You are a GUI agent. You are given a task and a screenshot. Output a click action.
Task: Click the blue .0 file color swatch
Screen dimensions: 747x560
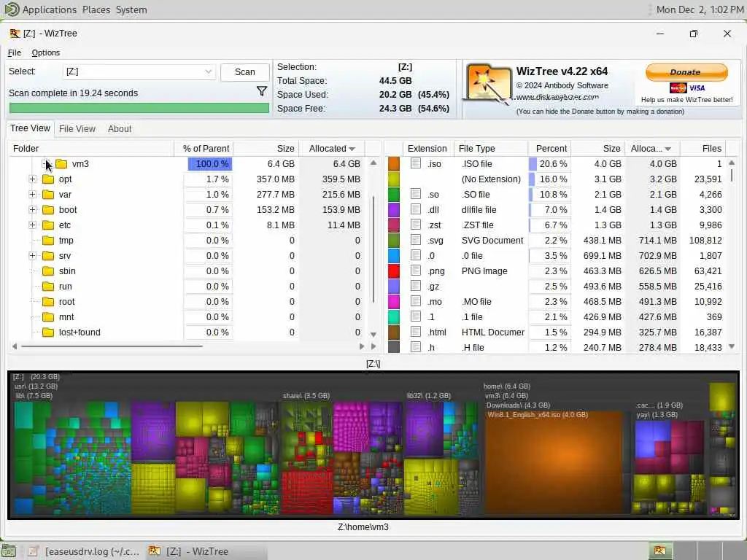coord(394,256)
